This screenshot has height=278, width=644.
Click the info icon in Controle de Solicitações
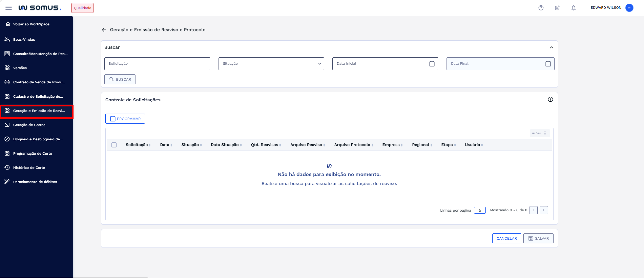tap(550, 100)
